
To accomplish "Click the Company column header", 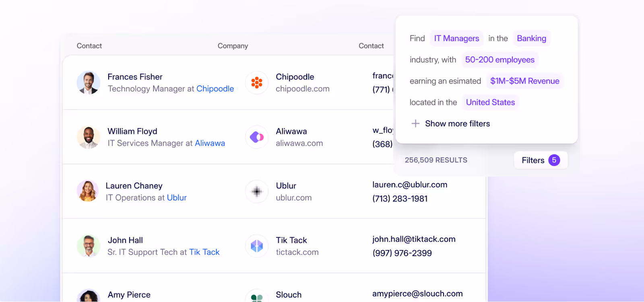I will tap(233, 46).
